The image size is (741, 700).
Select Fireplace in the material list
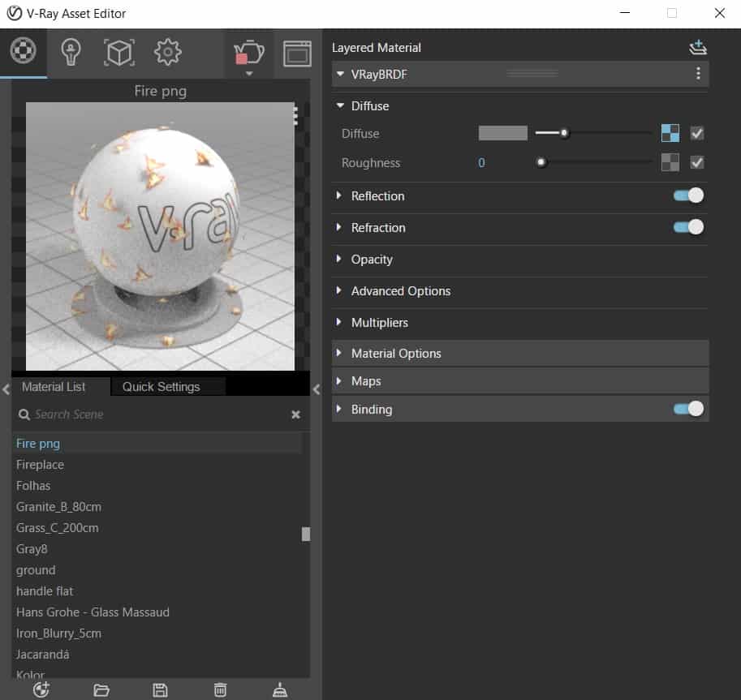pyautogui.click(x=41, y=465)
